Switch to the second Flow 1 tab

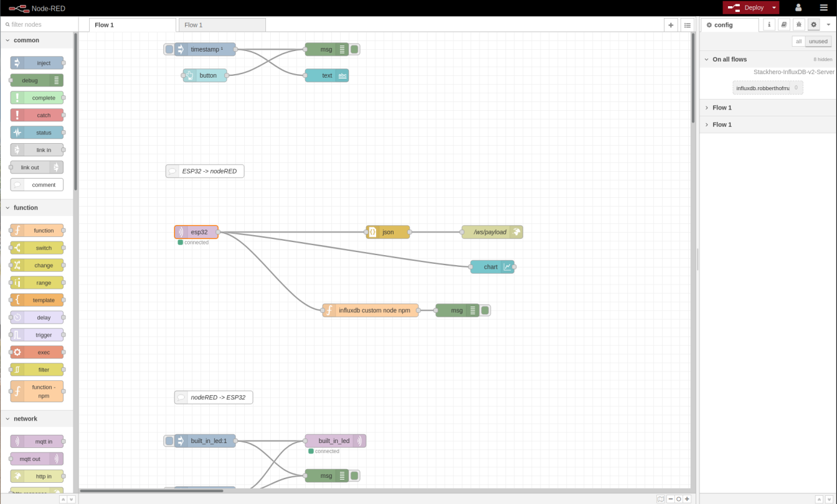pos(222,25)
